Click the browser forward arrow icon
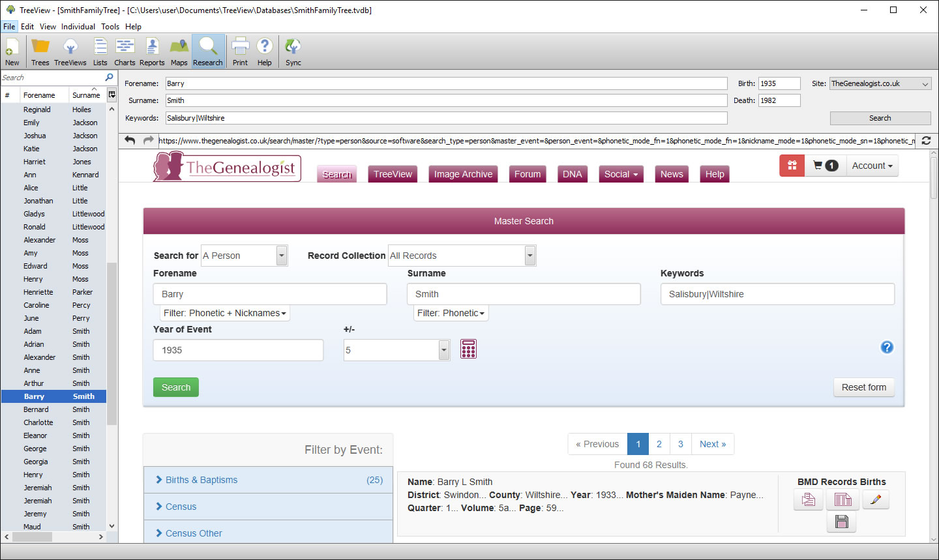 [149, 140]
